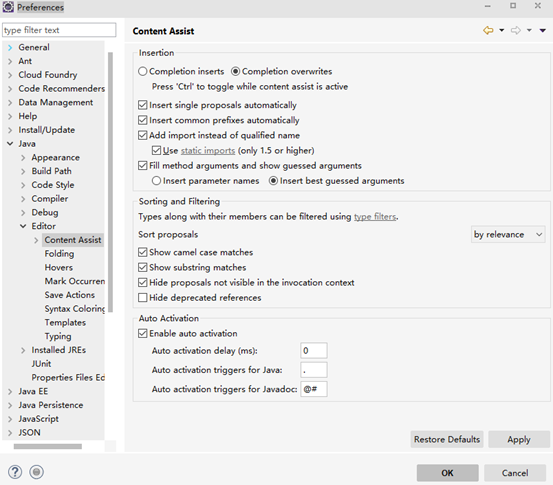Click the Eclipse icon in title bar
553x485 pixels.
pyautogui.click(x=8, y=7)
